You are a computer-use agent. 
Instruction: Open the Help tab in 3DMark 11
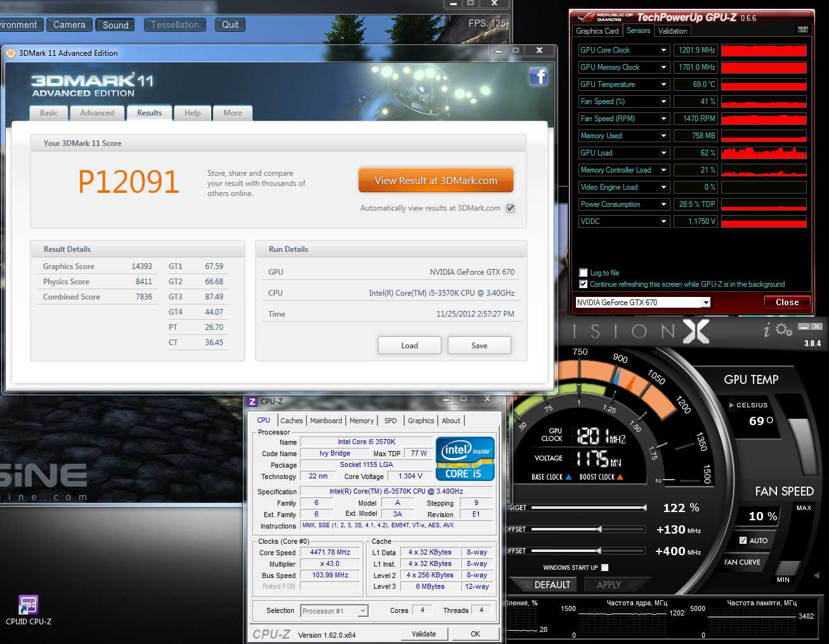(192, 113)
